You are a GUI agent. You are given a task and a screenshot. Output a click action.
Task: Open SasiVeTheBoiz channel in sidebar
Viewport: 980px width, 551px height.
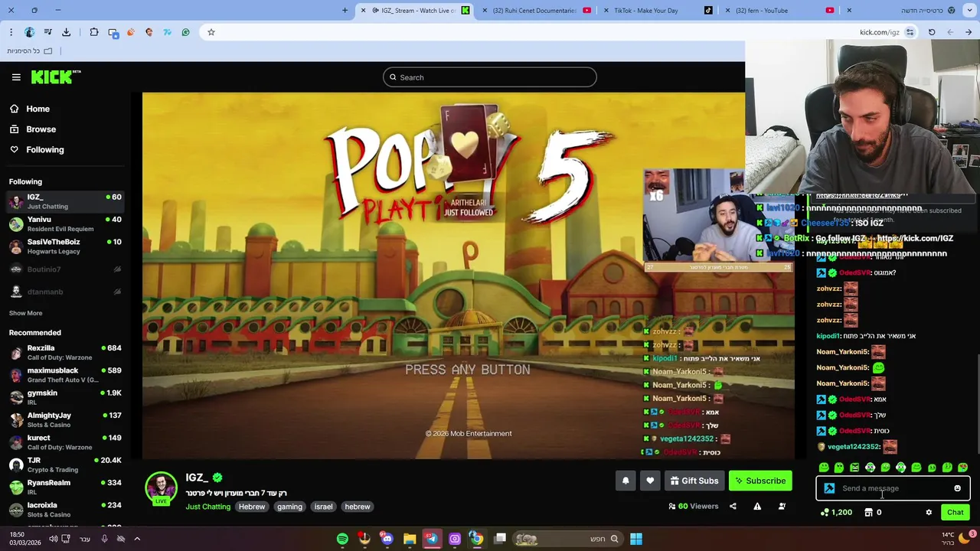pos(65,246)
